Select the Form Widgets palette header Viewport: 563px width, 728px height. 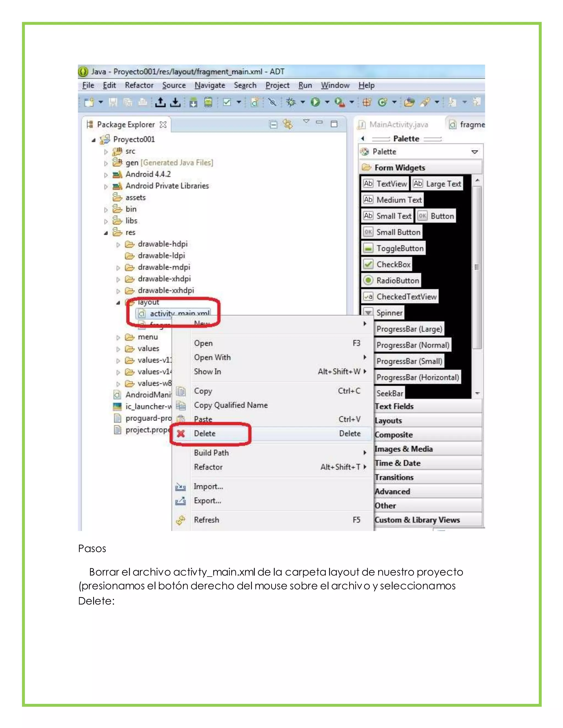421,168
